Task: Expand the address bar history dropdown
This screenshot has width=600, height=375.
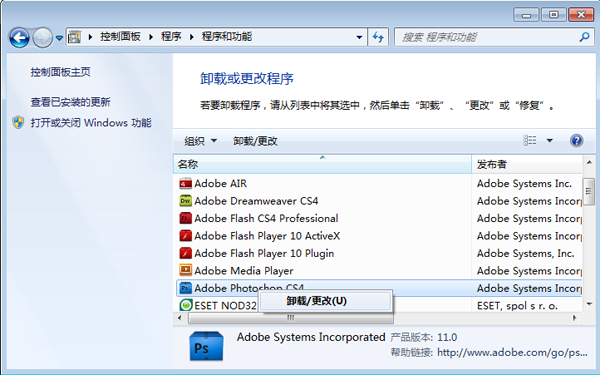Action: click(x=359, y=37)
